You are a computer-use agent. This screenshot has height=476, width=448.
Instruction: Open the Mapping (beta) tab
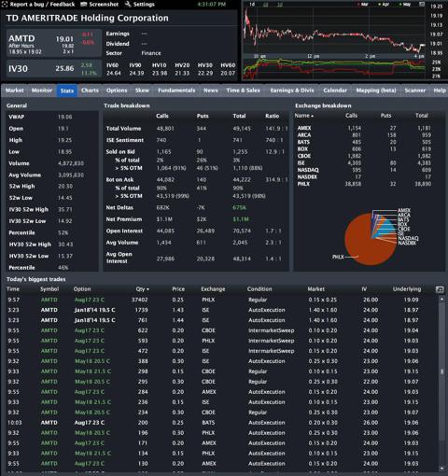coord(376,91)
